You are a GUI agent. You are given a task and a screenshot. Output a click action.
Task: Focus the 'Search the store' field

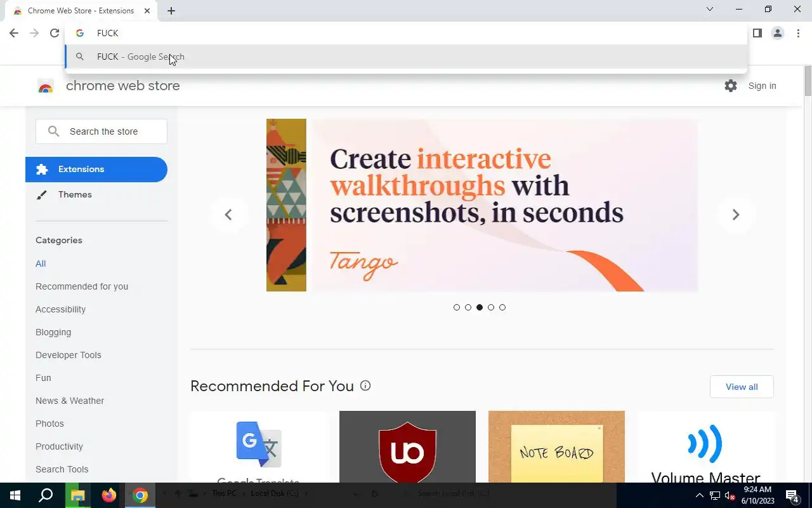[x=101, y=131]
